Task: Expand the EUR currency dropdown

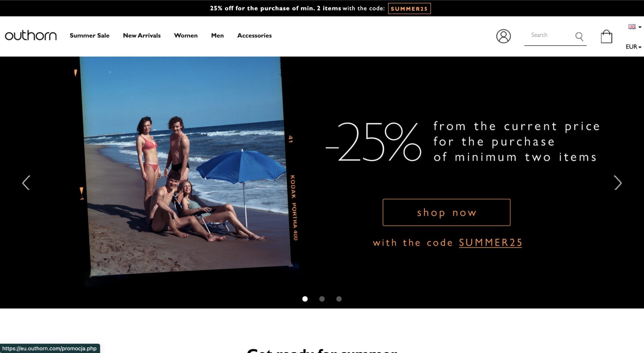Action: pos(634,47)
